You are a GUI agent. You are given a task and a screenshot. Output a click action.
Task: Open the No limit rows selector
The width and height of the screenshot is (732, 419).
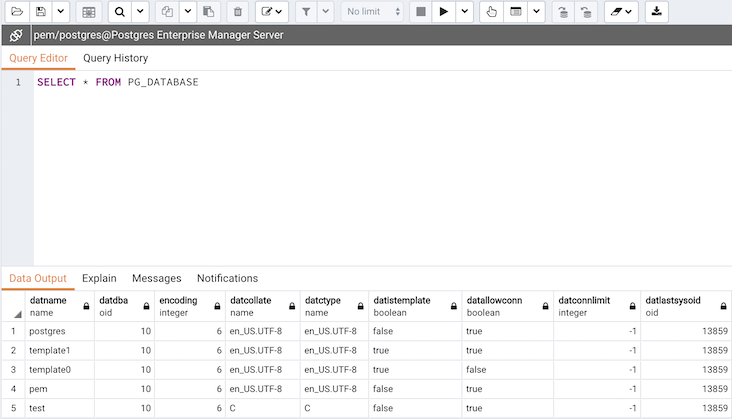point(373,12)
